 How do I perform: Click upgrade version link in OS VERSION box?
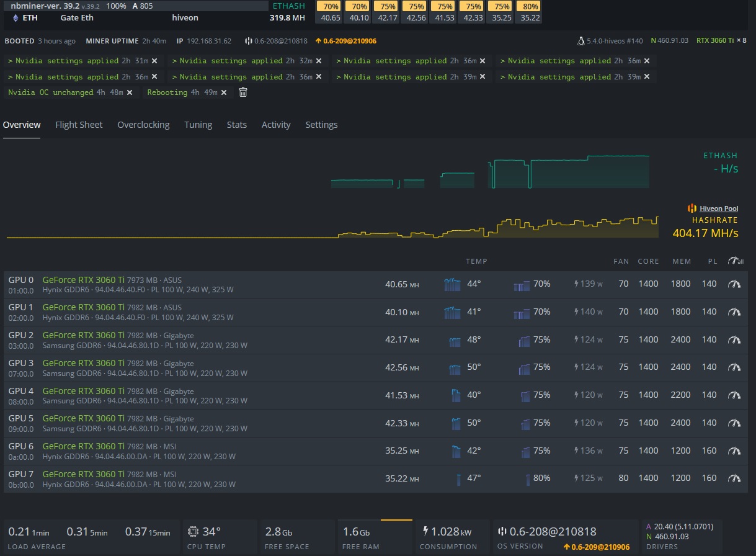click(x=597, y=547)
